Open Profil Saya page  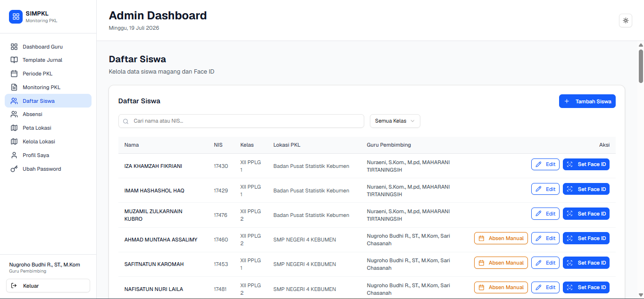(x=48, y=155)
